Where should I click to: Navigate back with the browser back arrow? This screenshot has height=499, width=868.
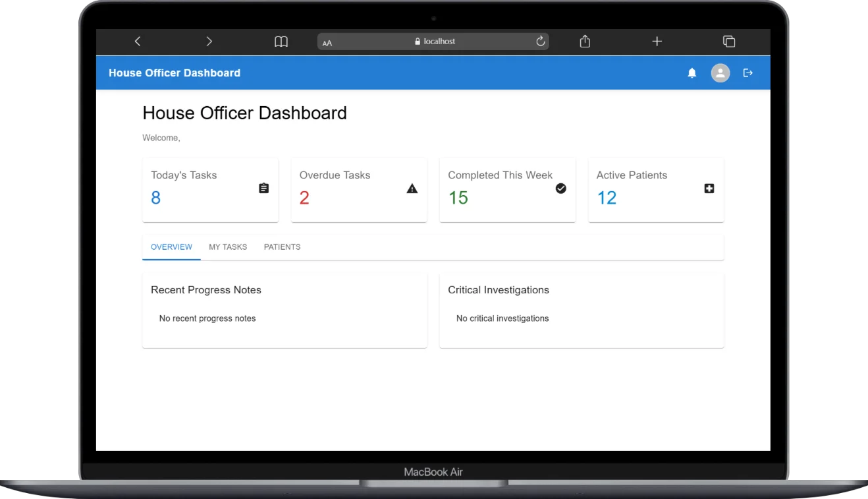pos(138,41)
